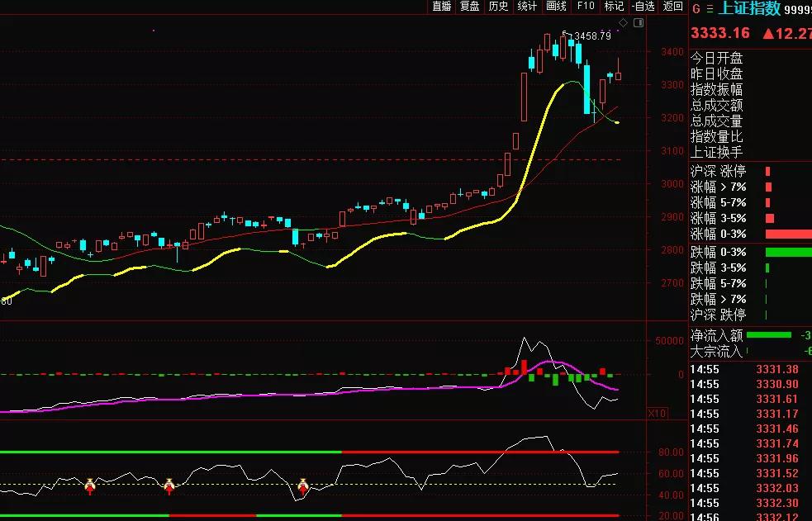The height and width of the screenshot is (521, 812).
Task: Select the 画线 draw line tool
Action: (556, 6)
